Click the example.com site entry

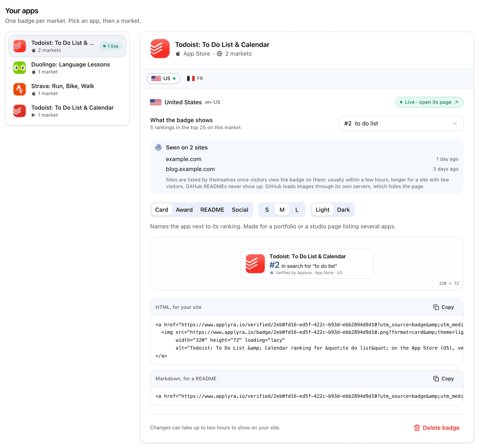point(184,159)
